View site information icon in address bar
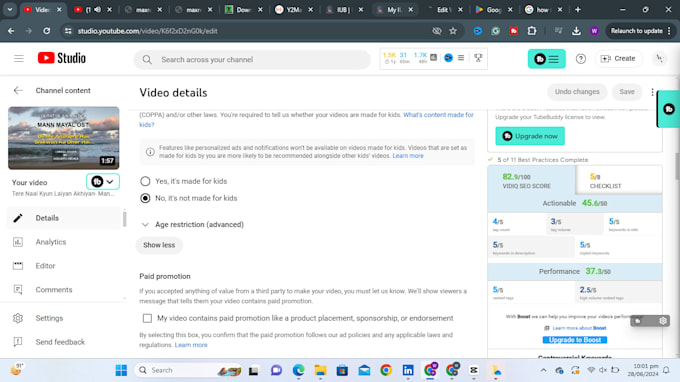680x382 pixels. [68, 31]
